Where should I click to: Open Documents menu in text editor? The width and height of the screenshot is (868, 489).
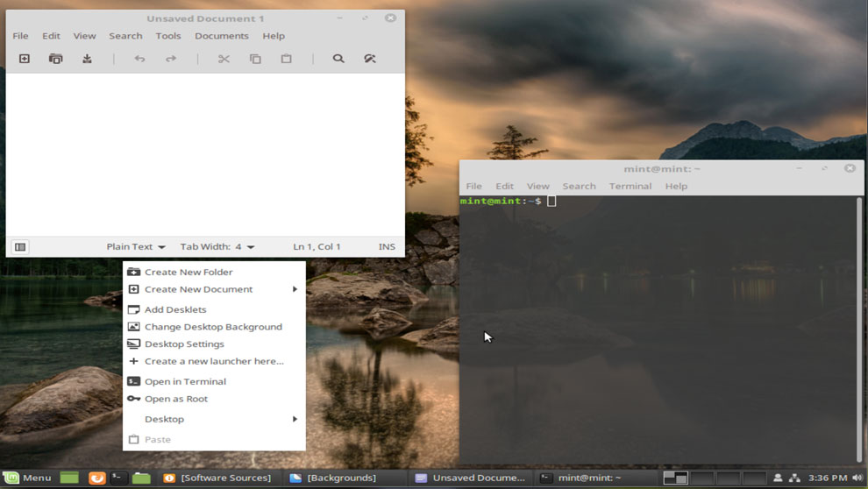click(x=222, y=36)
